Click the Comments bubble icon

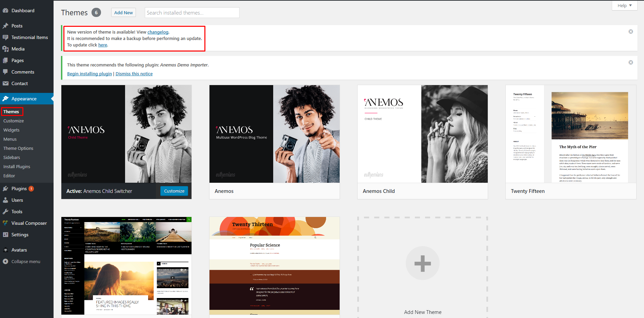pyautogui.click(x=5, y=72)
